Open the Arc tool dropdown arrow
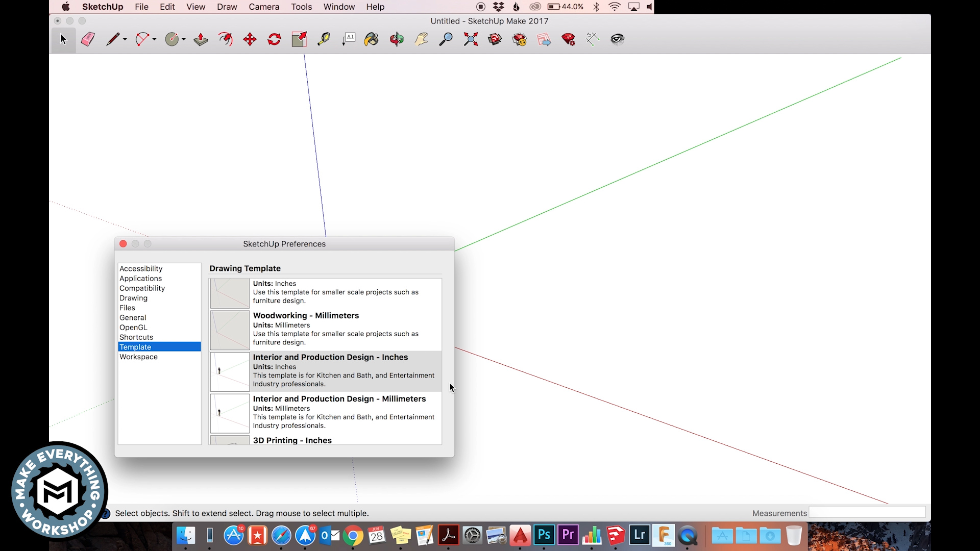 click(x=154, y=39)
